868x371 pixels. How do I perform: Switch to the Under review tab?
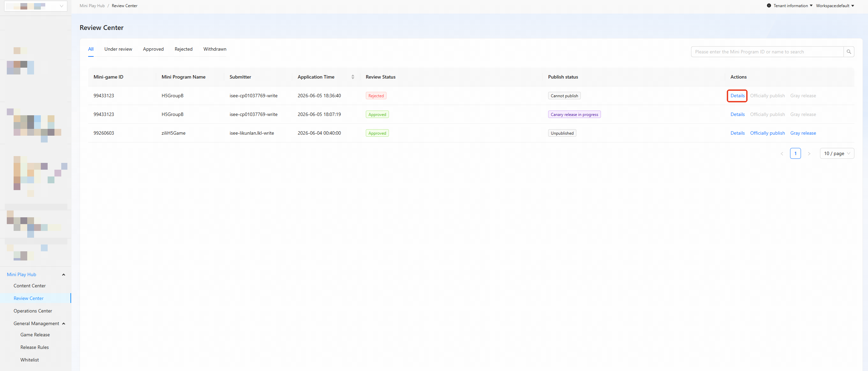coord(118,49)
